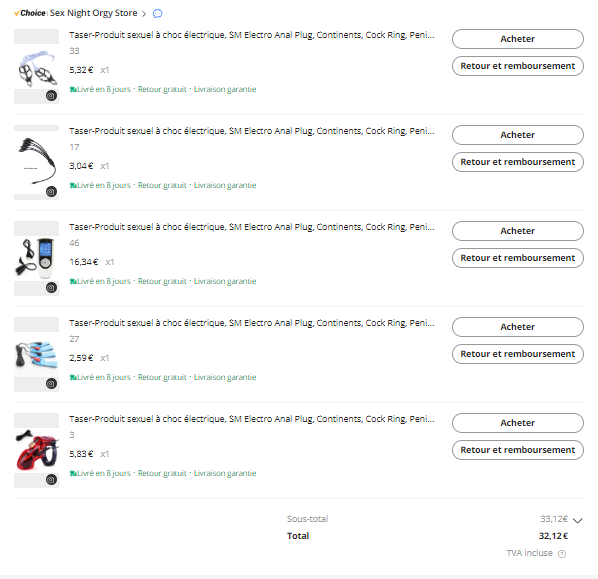Click snapshot badge on the 2,59€ product image
Viewport: 598px width, 579px height.
tap(51, 383)
